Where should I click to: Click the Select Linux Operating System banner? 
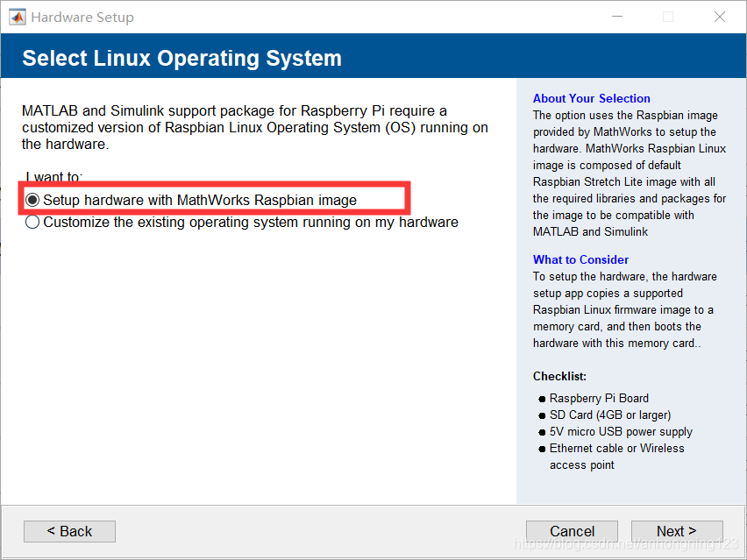pyautogui.click(x=181, y=59)
